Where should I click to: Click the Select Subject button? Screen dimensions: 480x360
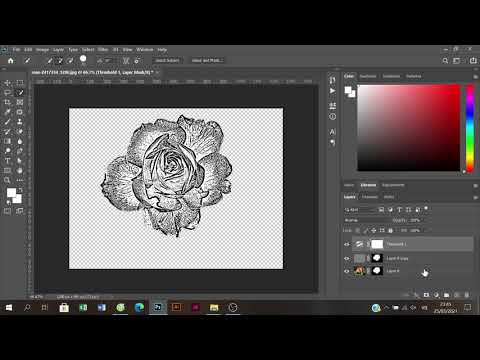point(167,60)
